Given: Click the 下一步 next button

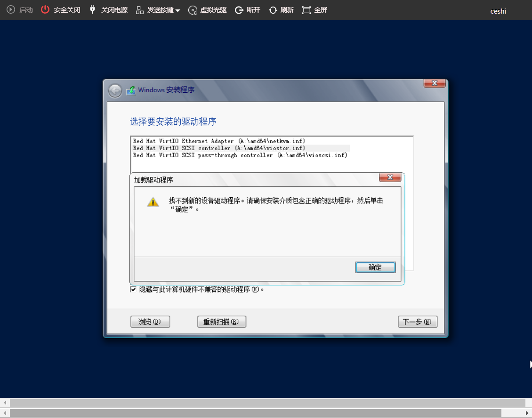Looking at the screenshot, I should [417, 322].
